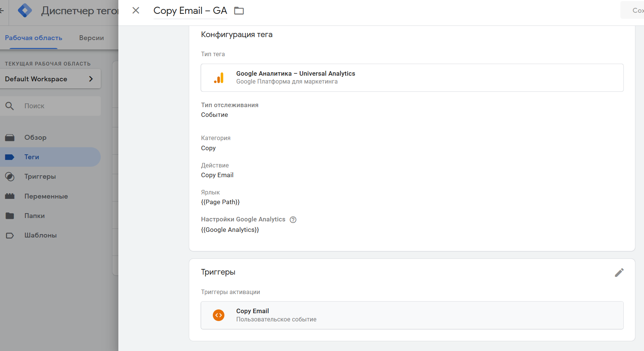Click the folder icon next to tag name

coord(239,11)
